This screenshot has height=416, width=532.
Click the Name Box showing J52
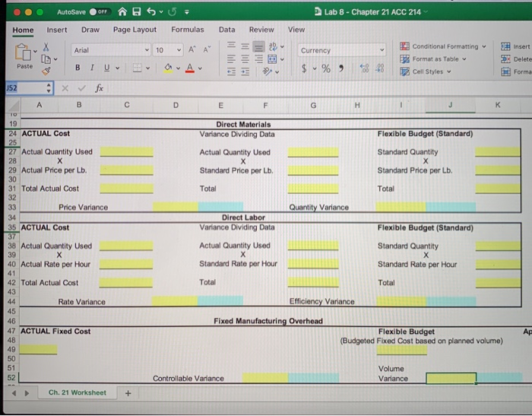point(27,88)
